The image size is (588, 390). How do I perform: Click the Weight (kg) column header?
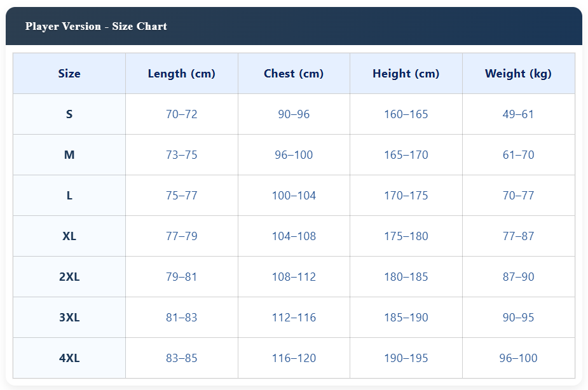[518, 74]
